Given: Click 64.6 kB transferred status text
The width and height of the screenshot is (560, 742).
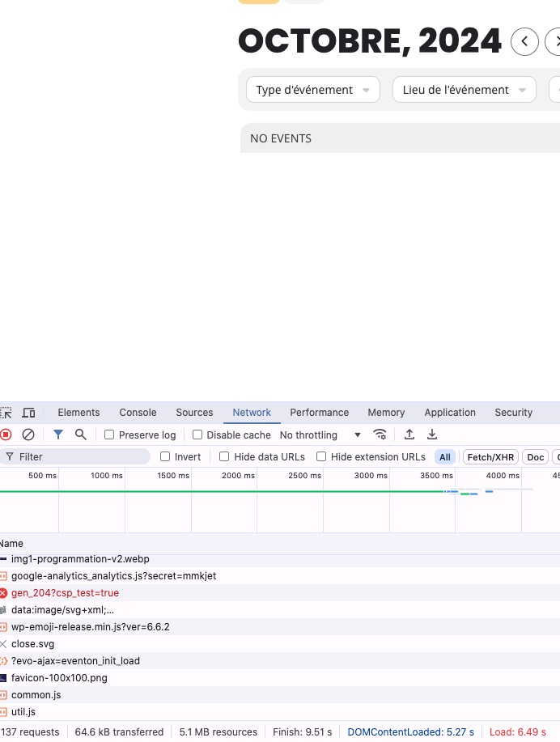Looking at the screenshot, I should [x=119, y=732].
